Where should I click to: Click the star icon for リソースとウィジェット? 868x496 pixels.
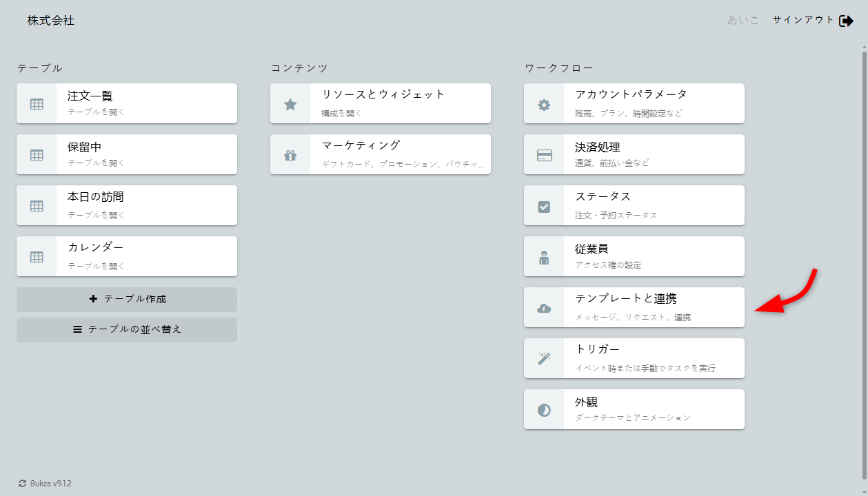coord(290,104)
